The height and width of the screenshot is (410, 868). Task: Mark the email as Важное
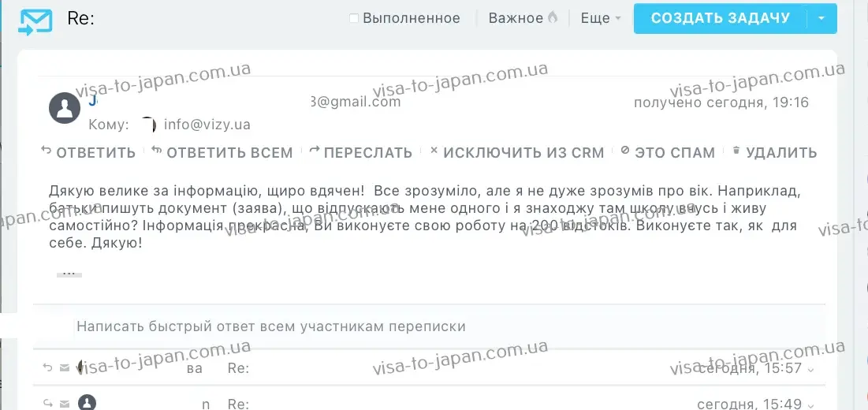click(x=516, y=18)
